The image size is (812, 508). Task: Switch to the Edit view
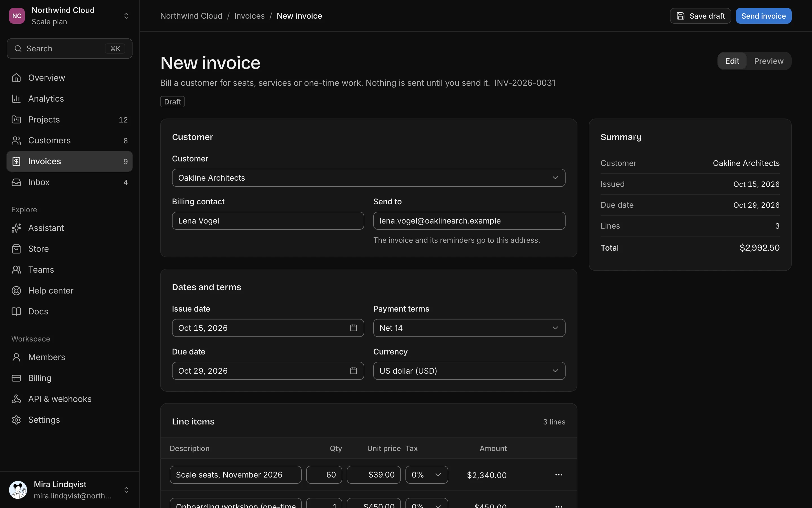[x=732, y=61]
